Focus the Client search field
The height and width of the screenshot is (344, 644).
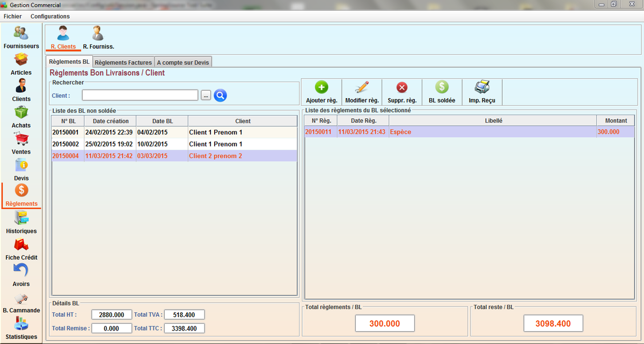[x=140, y=95]
